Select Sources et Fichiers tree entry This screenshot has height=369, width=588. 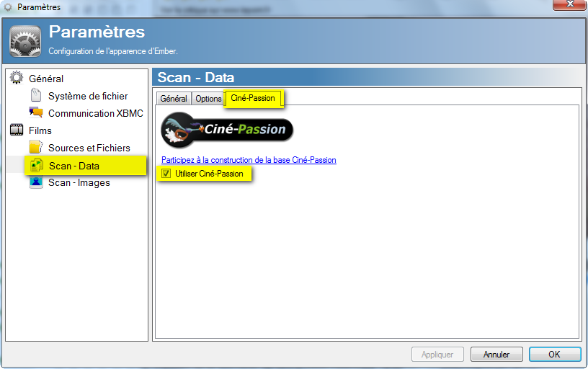[89, 148]
